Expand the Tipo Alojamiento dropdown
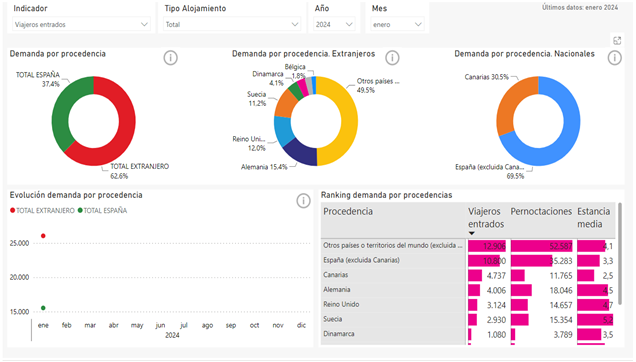 click(232, 24)
